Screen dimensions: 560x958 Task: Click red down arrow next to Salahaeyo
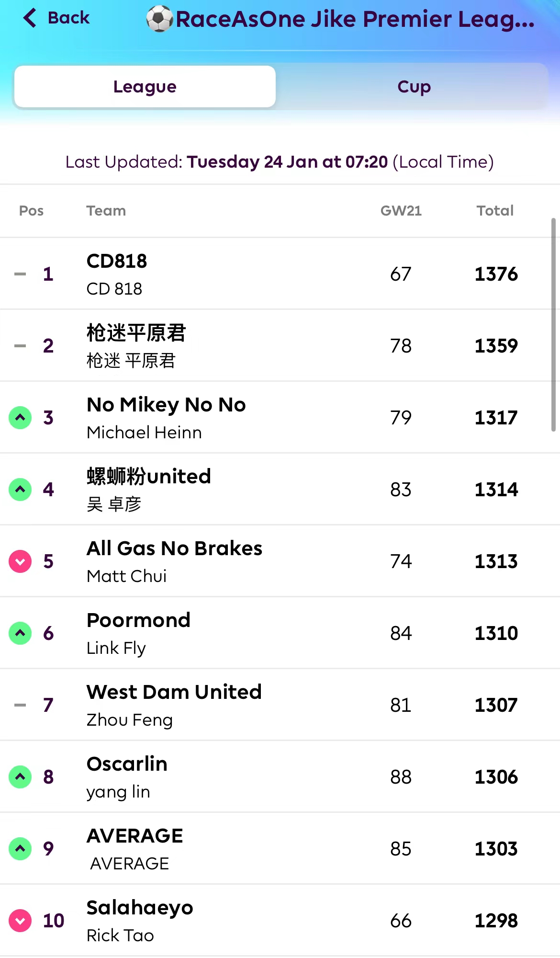[20, 921]
